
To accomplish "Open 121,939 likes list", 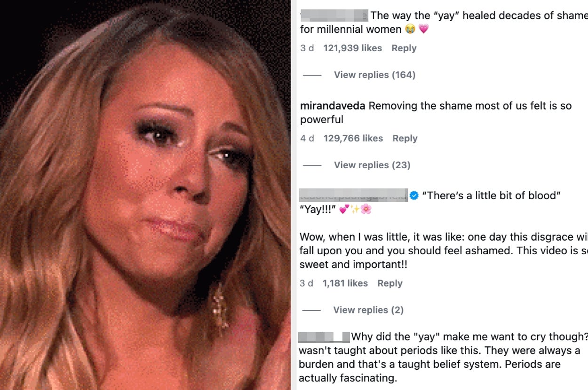I will coord(353,48).
